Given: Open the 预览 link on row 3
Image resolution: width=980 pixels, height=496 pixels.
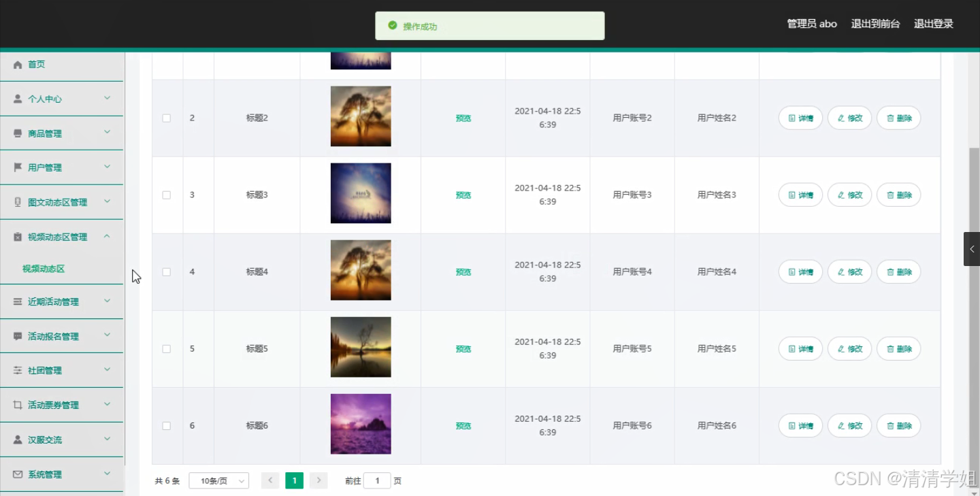Looking at the screenshot, I should (x=463, y=195).
